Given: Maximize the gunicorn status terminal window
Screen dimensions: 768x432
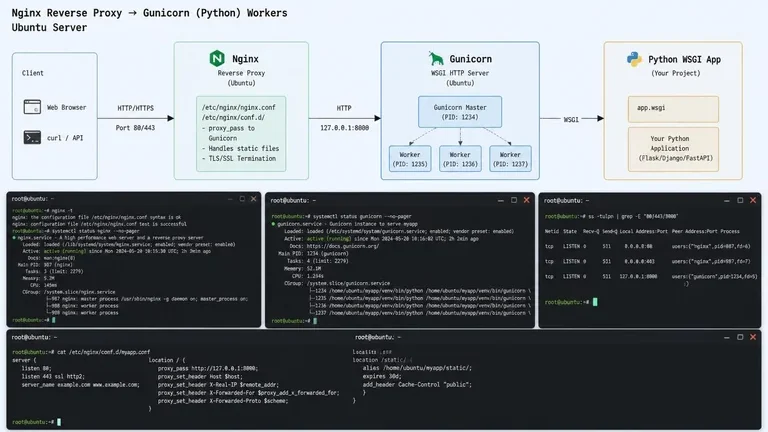Looking at the screenshot, I should click(514, 200).
